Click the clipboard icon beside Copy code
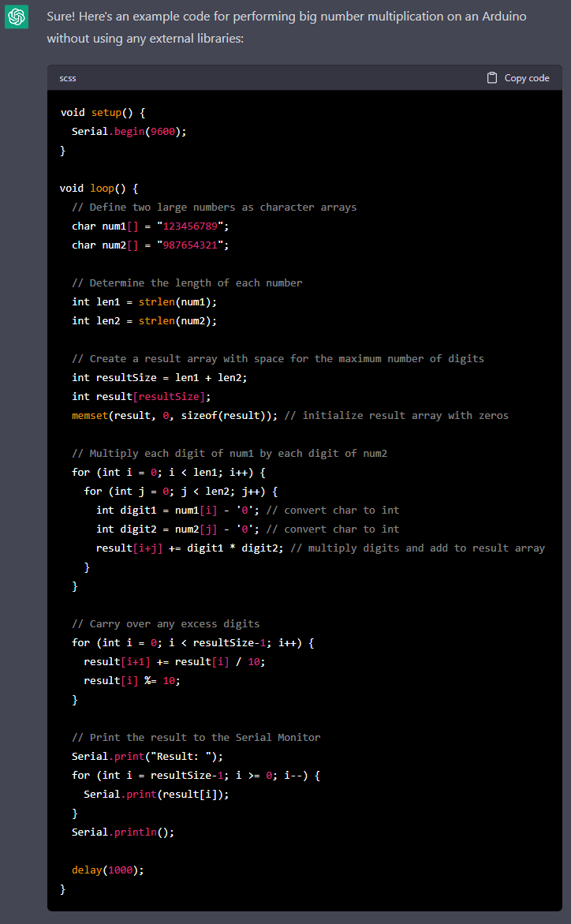This screenshot has width=571, height=924. click(x=492, y=78)
